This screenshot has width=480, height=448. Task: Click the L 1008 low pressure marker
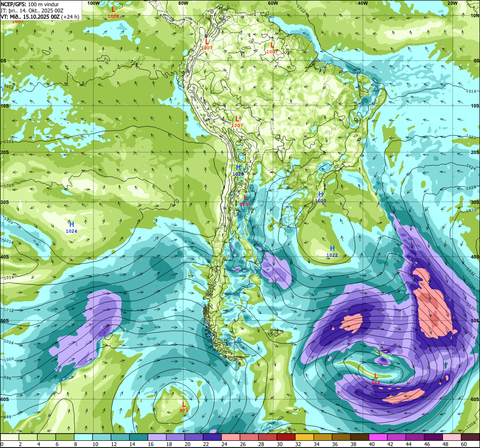tap(113, 12)
